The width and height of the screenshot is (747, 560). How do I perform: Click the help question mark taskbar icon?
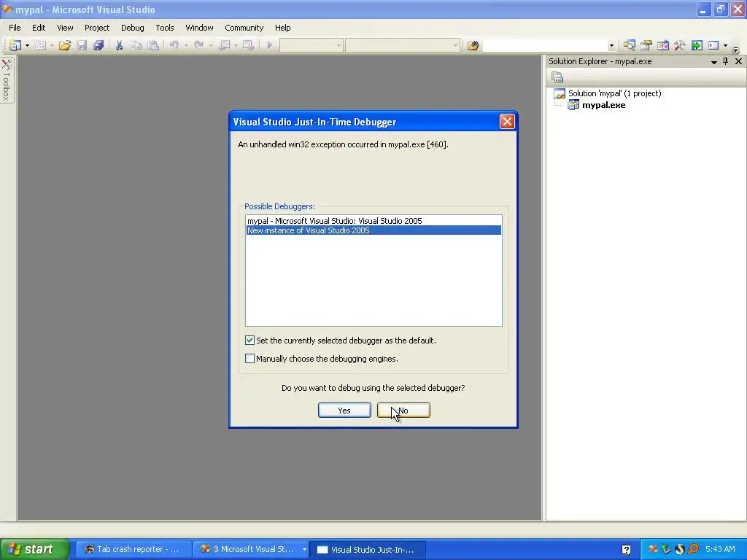point(626,550)
